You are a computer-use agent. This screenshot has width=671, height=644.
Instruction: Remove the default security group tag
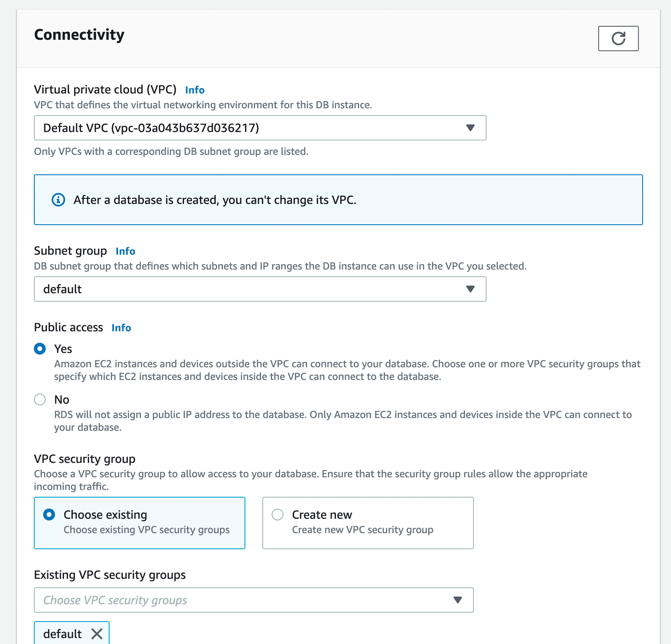point(97,634)
